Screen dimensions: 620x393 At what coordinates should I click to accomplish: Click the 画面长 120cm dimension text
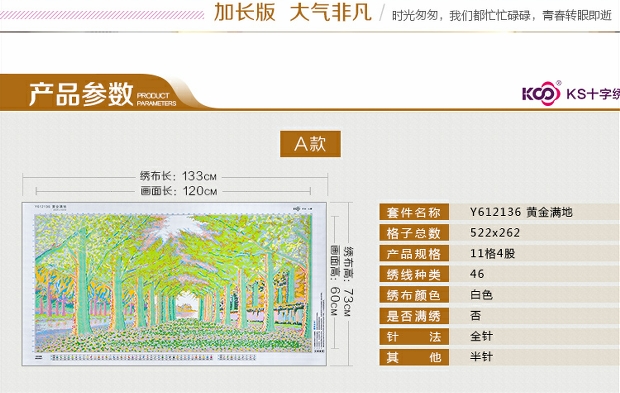(178, 191)
